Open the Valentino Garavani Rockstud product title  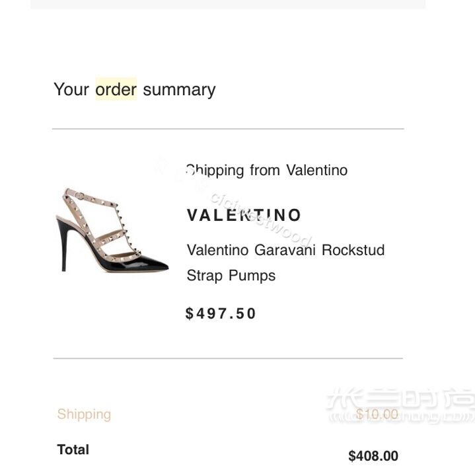tap(285, 250)
